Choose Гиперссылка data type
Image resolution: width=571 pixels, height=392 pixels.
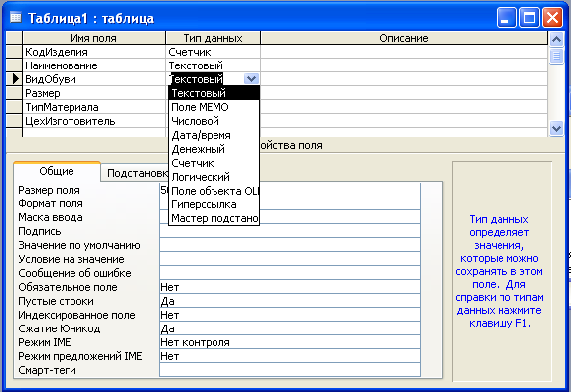[x=214, y=204]
